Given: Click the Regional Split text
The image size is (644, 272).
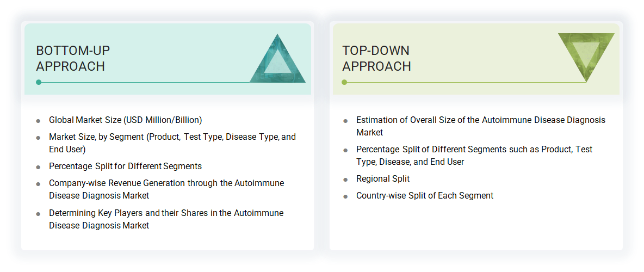Looking at the screenshot, I should 383,179.
